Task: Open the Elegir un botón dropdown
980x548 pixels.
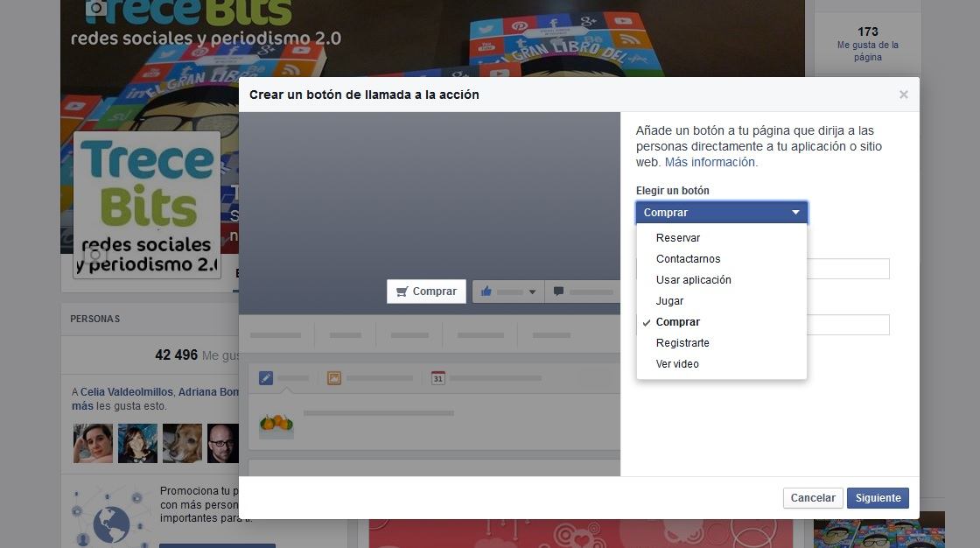Action: point(721,213)
